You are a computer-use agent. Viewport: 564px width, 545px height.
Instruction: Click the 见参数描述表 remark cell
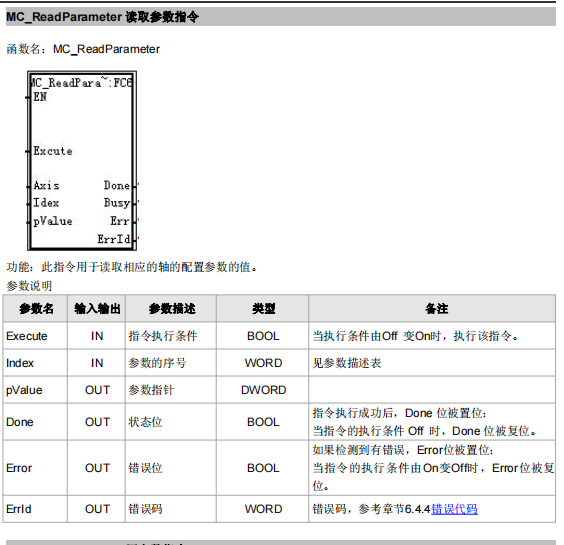coord(432,363)
